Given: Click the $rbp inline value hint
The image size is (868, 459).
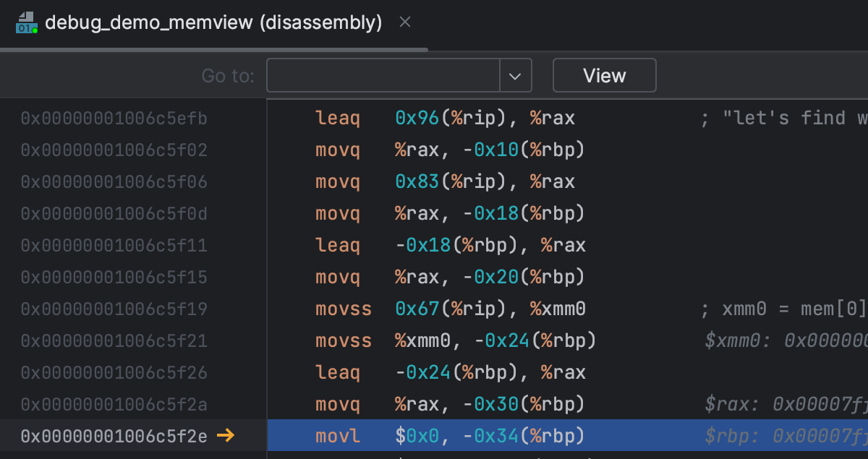Looking at the screenshot, I should [785, 437].
